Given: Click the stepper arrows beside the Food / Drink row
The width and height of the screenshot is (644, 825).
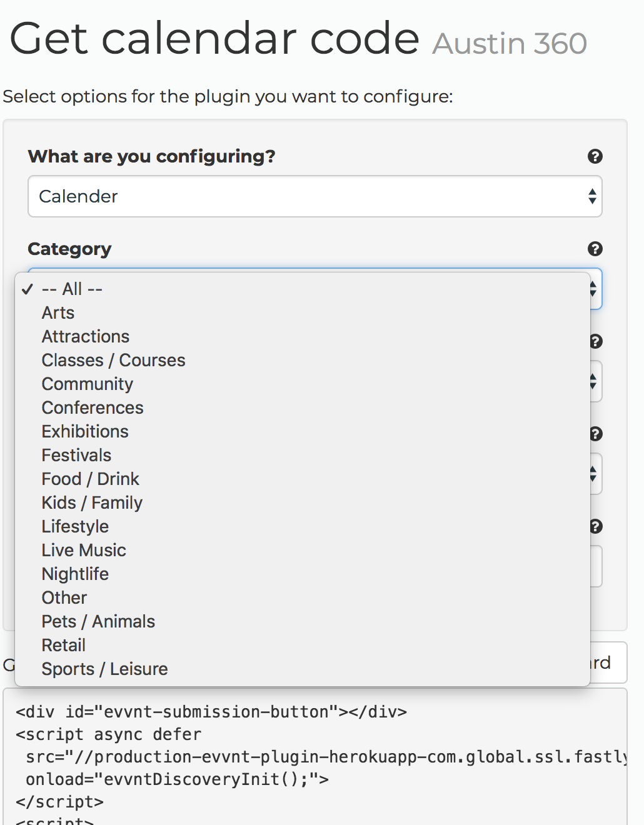Looking at the screenshot, I should point(592,474).
